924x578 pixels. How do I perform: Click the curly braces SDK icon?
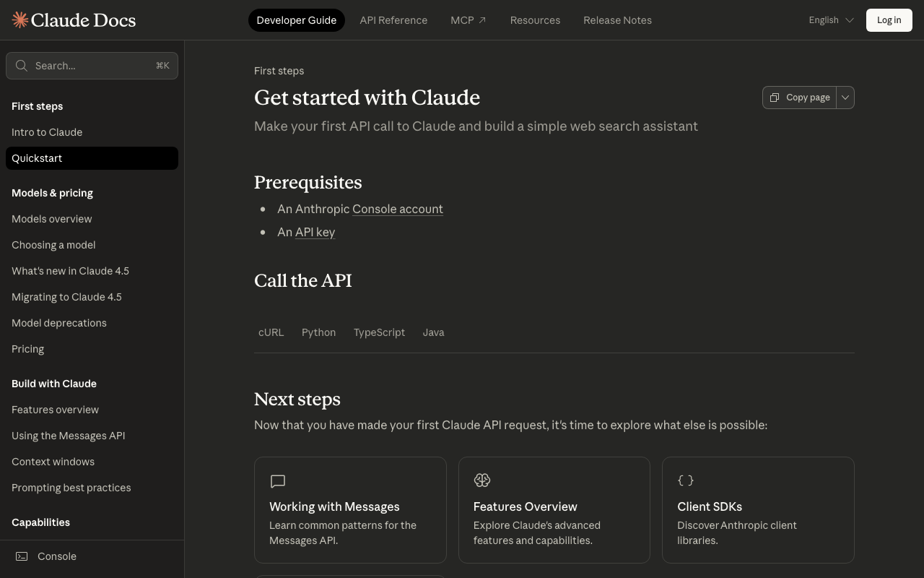[686, 480]
